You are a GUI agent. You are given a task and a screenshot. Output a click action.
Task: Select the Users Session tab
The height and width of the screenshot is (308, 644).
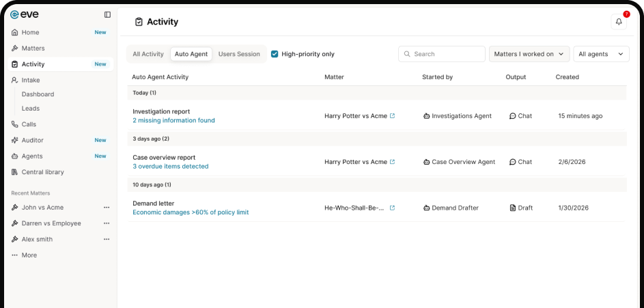coord(239,54)
